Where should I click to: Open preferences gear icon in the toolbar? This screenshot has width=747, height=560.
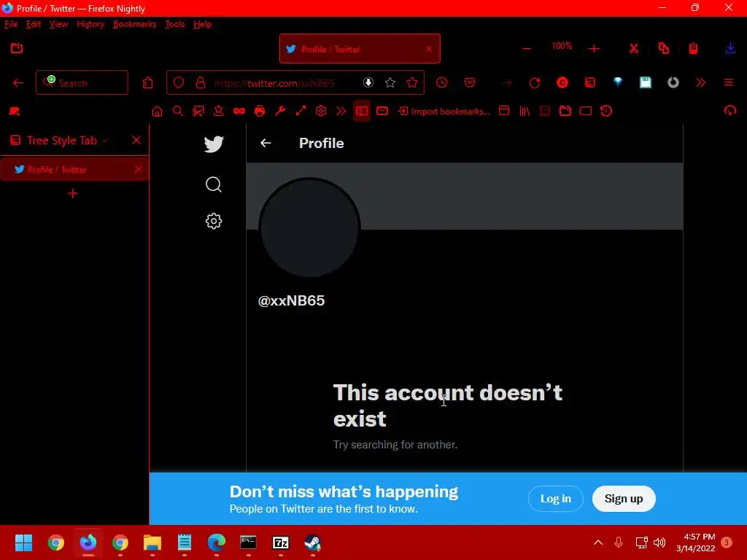[321, 111]
